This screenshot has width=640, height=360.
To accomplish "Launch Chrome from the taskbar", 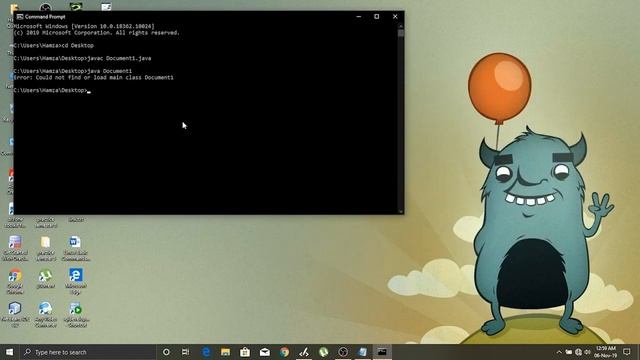I will 284,352.
